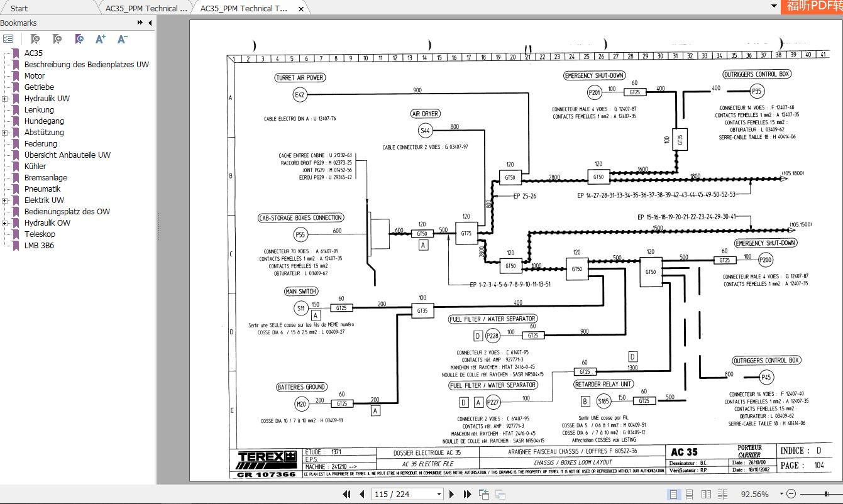Click the zoom out minus icon
Screen dimensions: 843x504
coord(790,494)
